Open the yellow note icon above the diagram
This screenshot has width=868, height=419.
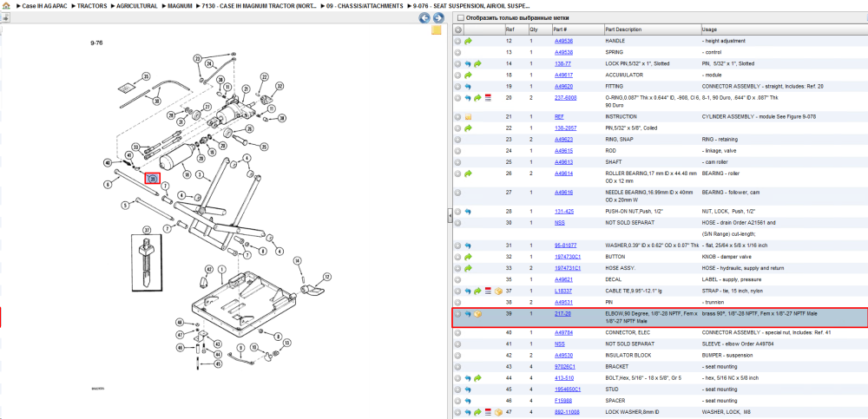pyautogui.click(x=437, y=30)
